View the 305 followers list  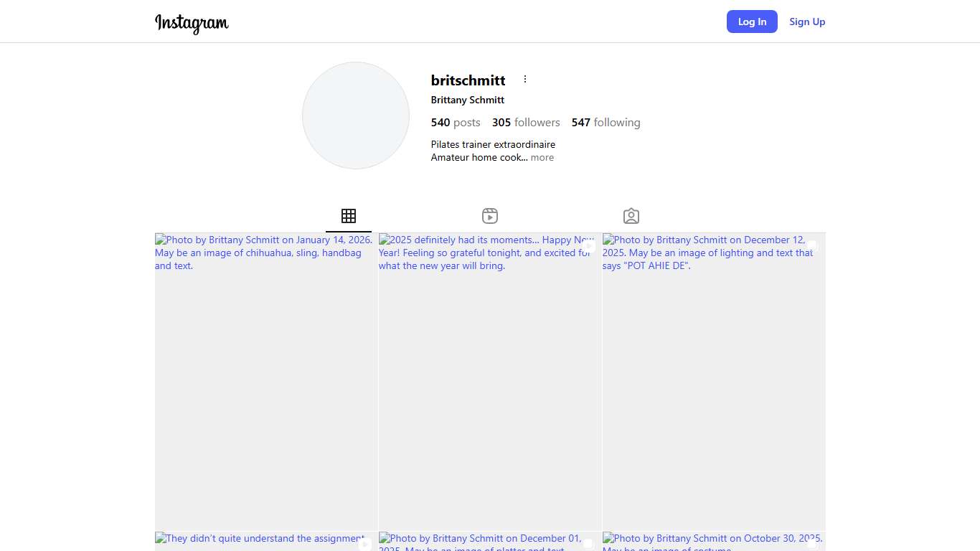tap(526, 123)
